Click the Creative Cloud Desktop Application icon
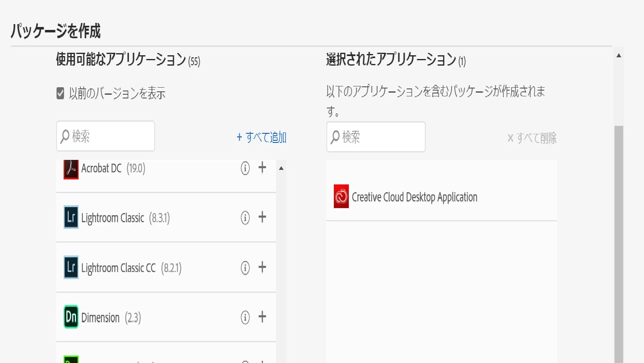This screenshot has width=644, height=363. click(341, 196)
